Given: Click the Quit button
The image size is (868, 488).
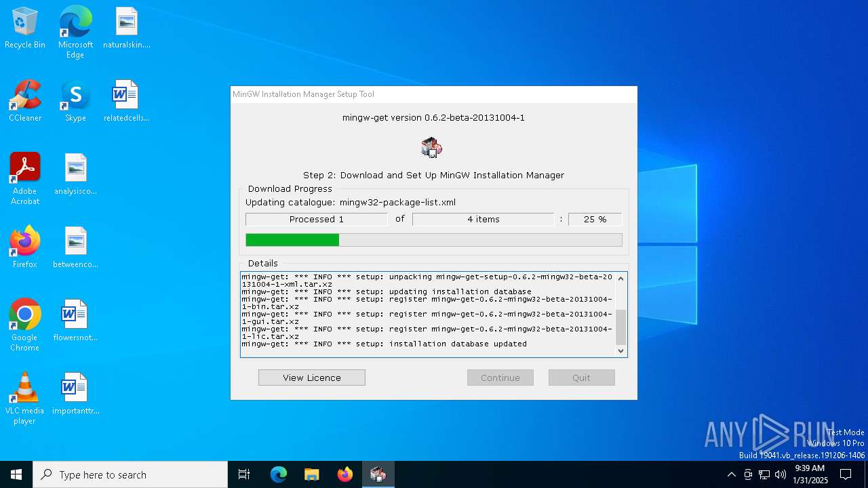Looking at the screenshot, I should (x=582, y=378).
